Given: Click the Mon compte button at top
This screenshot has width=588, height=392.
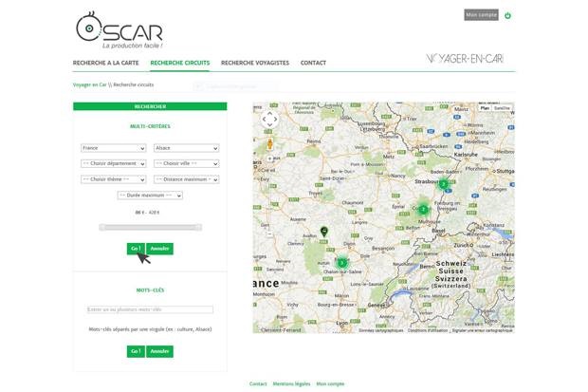Looking at the screenshot, I should (481, 15).
